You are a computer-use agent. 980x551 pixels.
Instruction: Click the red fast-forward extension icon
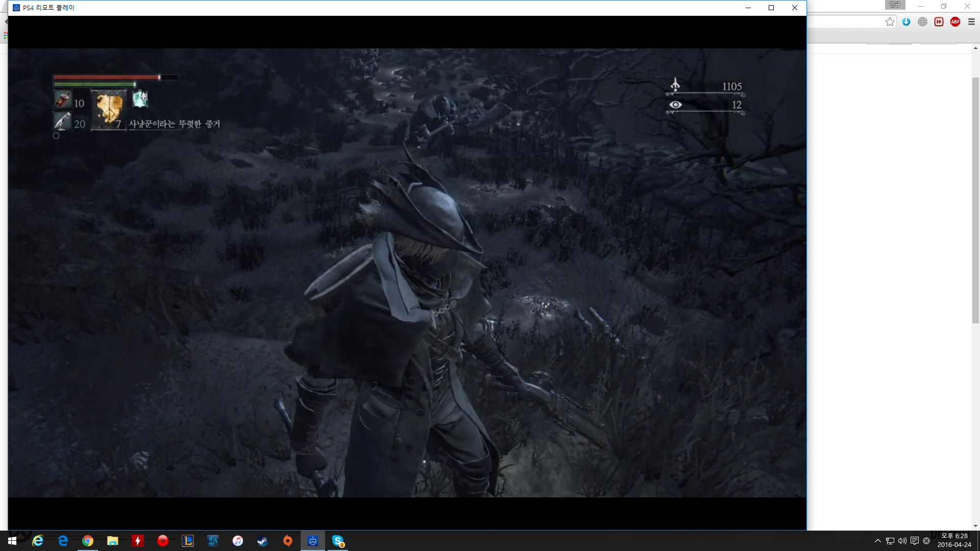939,22
